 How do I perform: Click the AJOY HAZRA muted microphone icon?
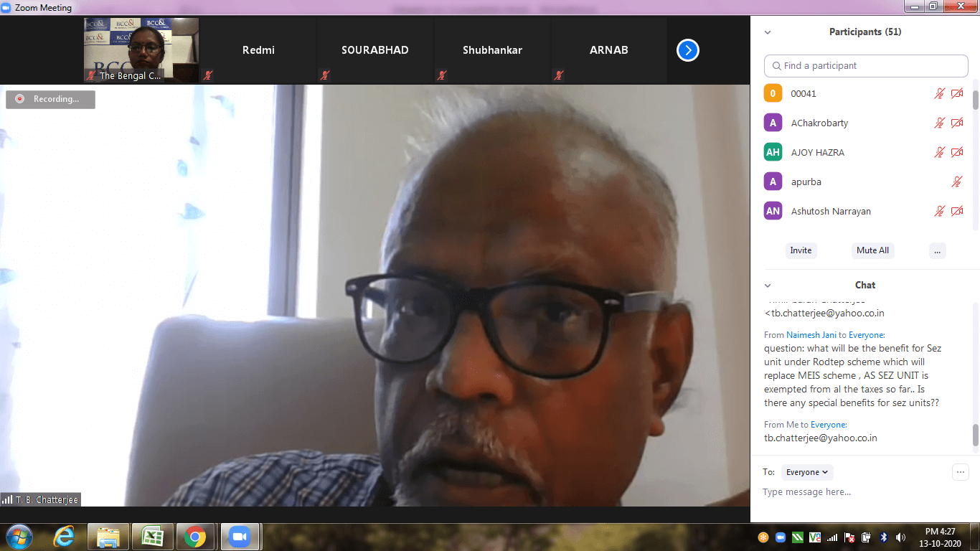[x=939, y=152]
